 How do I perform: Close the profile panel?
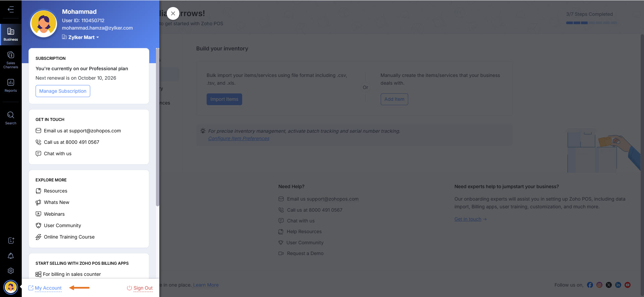173,13
